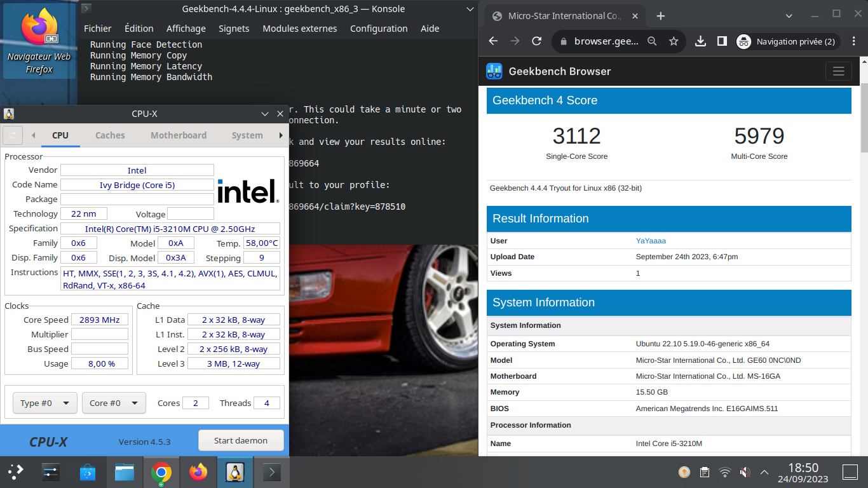Viewport: 868px width, 488px height.
Task: Open Chrome downloads icon
Action: tap(700, 41)
